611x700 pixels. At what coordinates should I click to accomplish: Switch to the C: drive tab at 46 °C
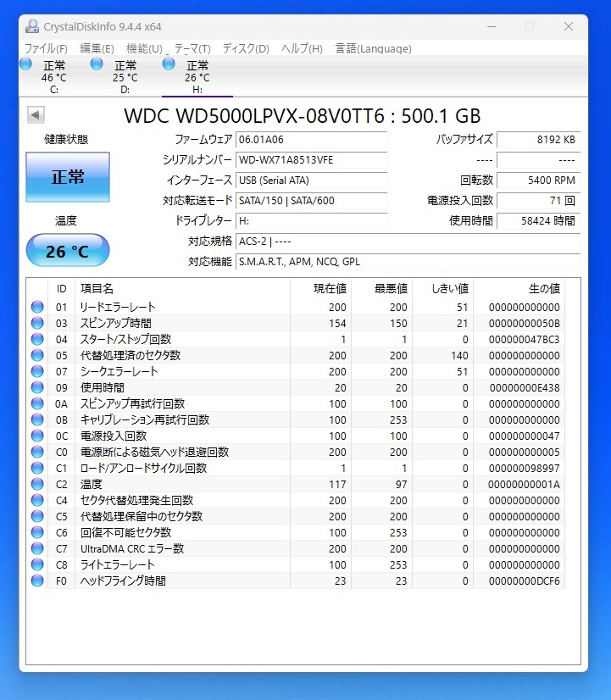pyautogui.click(x=54, y=77)
